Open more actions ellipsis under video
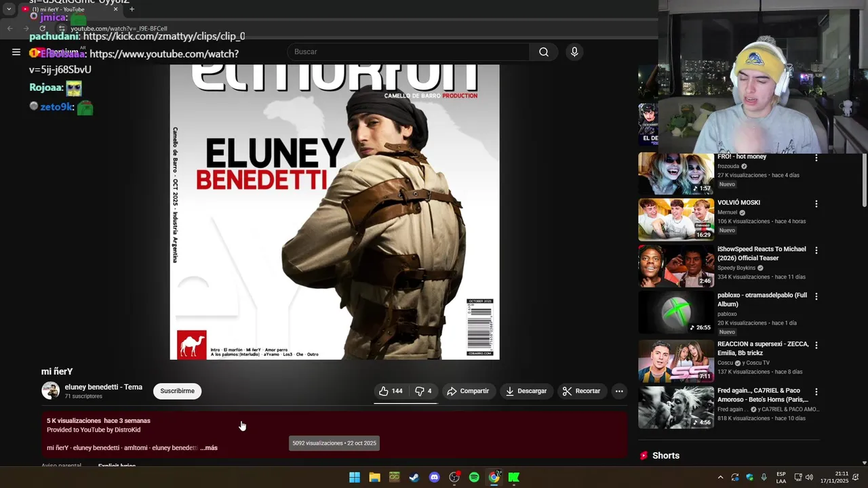This screenshot has height=488, width=868. click(x=619, y=391)
